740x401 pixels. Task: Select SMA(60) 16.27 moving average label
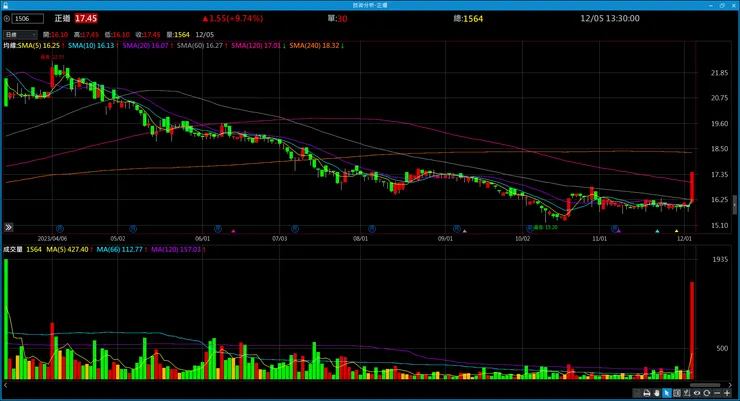[200, 46]
